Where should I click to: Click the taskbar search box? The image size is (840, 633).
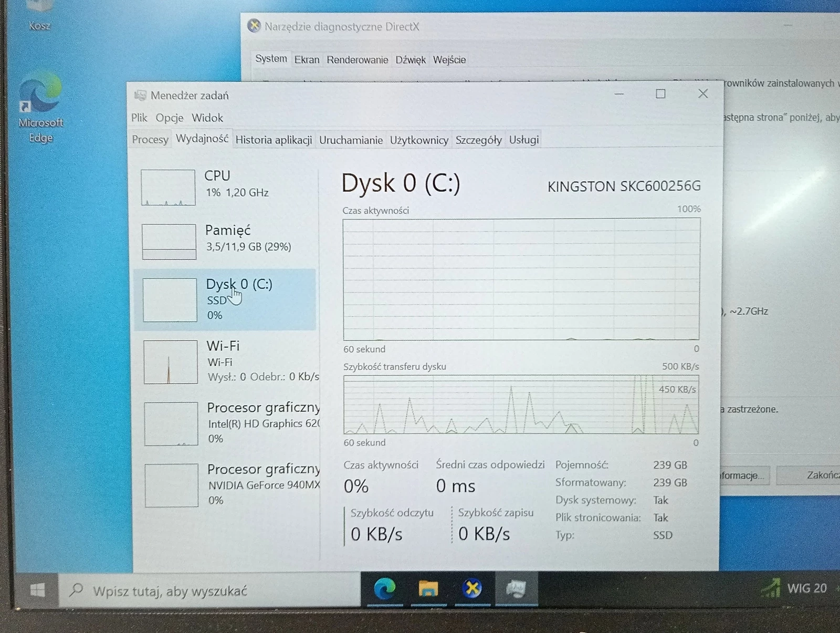click(210, 591)
